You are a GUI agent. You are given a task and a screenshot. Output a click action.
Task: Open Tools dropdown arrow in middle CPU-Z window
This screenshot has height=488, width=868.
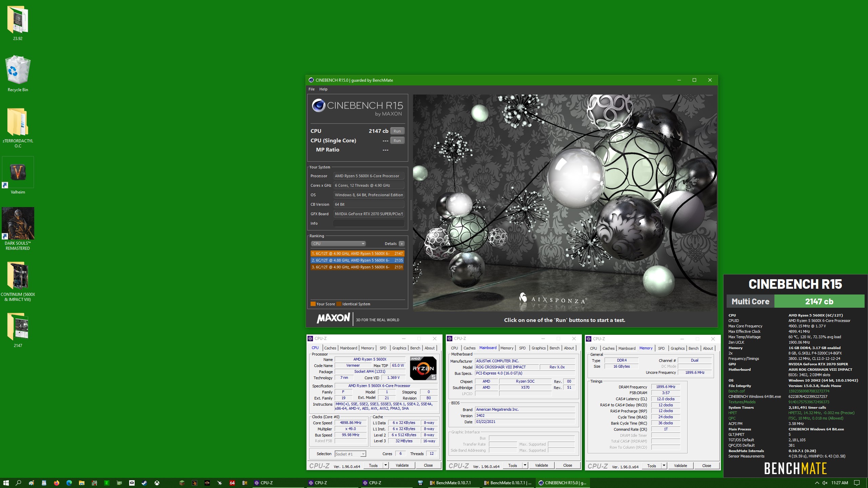pyautogui.click(x=525, y=465)
